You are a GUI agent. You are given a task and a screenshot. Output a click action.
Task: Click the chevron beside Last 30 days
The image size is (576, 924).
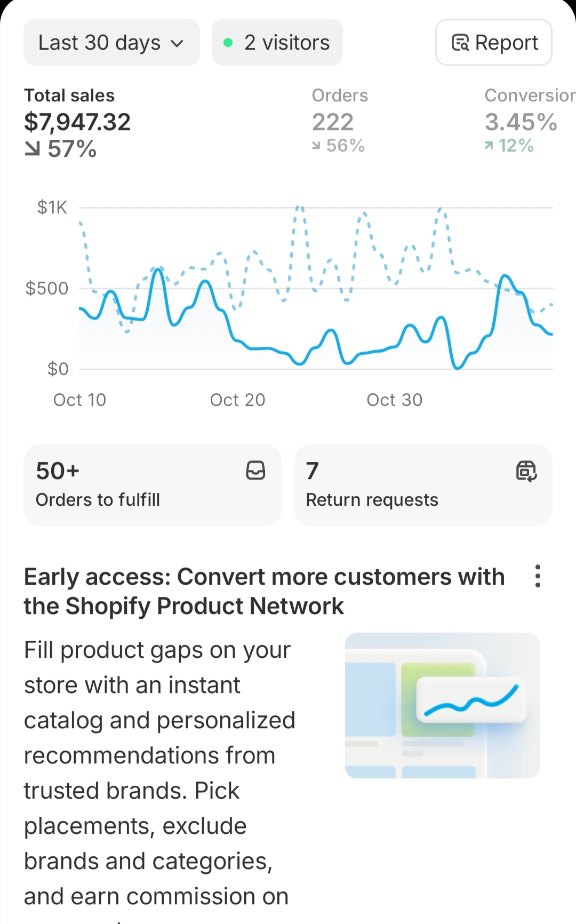pos(177,44)
